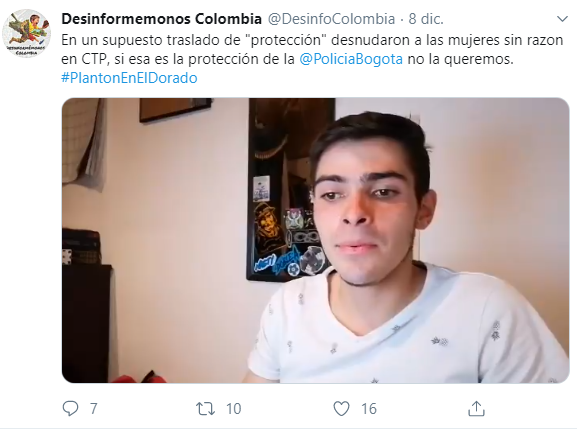Viewport: 577px width, 437px height.
Task: Open the share tweet upload icon
Action: (x=476, y=408)
